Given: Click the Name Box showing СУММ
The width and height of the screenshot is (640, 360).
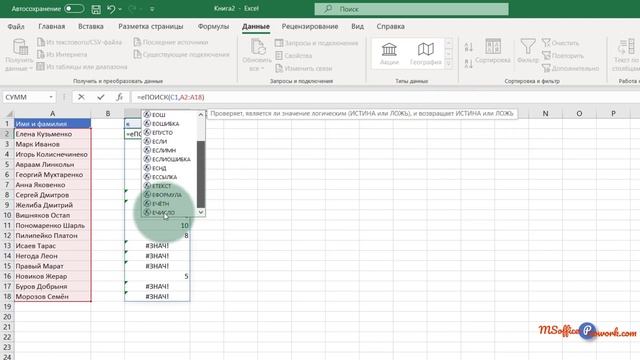Looking at the screenshot, I should pyautogui.click(x=25, y=97).
